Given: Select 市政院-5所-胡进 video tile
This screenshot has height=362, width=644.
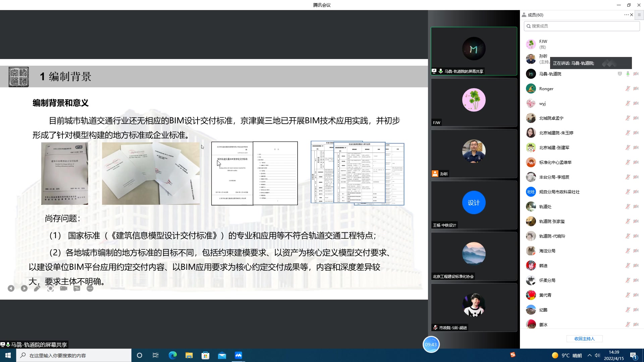Looking at the screenshot, I should [x=474, y=307].
